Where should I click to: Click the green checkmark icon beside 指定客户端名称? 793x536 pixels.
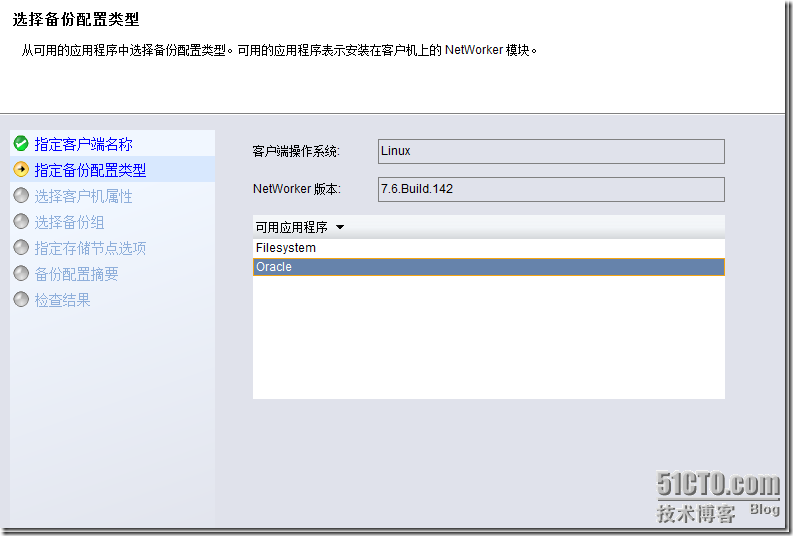tap(21, 144)
